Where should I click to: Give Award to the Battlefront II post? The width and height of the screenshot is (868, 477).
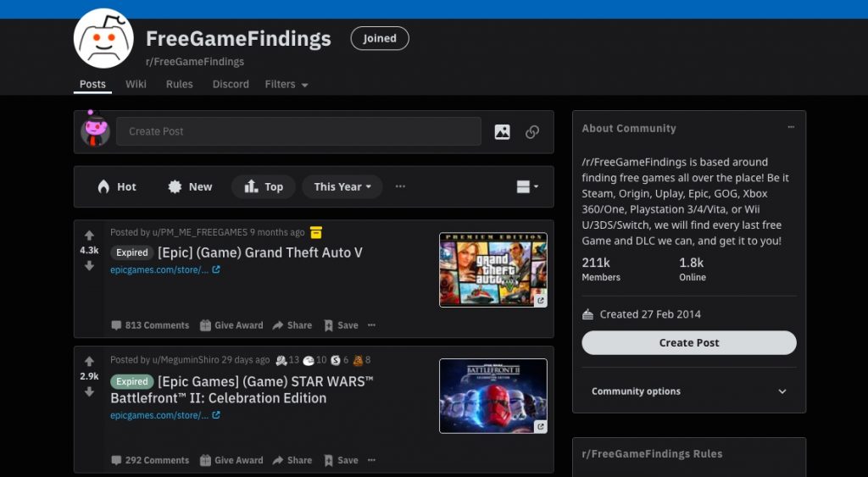click(231, 460)
